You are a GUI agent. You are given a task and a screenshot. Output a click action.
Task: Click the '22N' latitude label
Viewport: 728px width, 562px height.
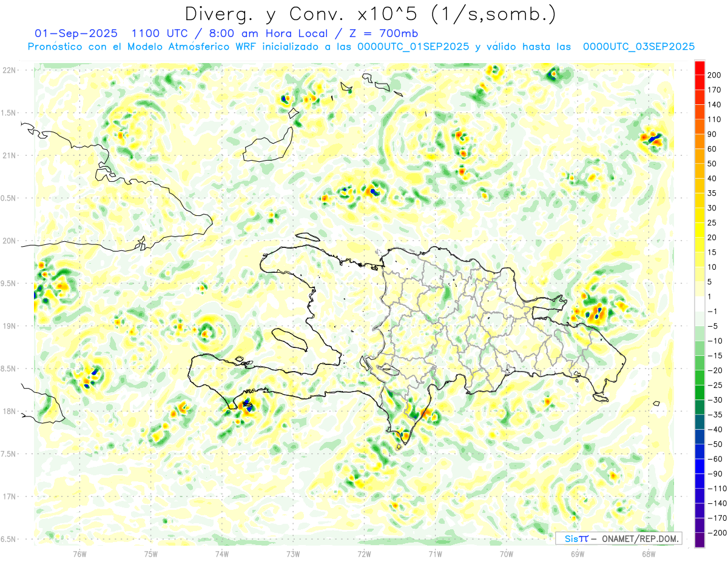(x=9, y=70)
